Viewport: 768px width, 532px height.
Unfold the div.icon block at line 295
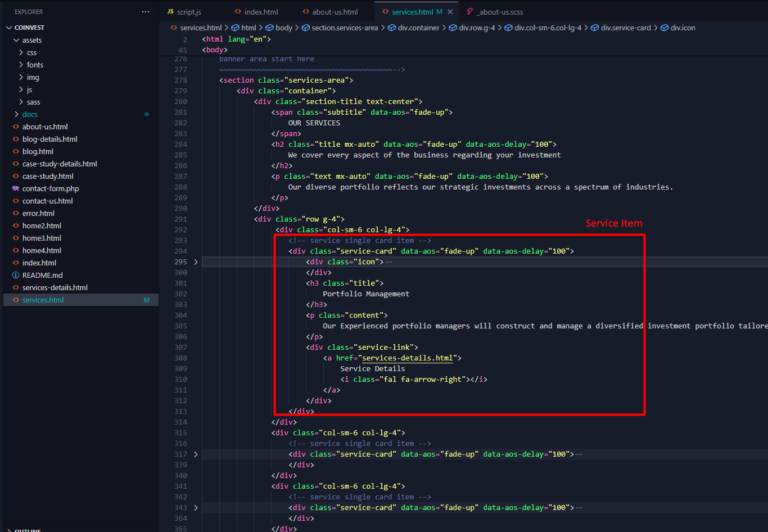pos(196,262)
